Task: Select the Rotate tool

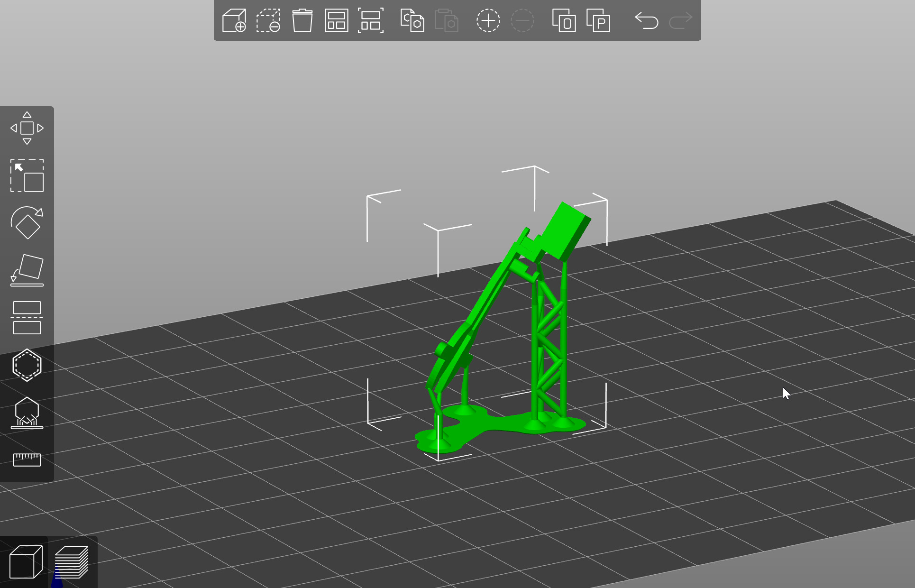Action: pyautogui.click(x=27, y=223)
